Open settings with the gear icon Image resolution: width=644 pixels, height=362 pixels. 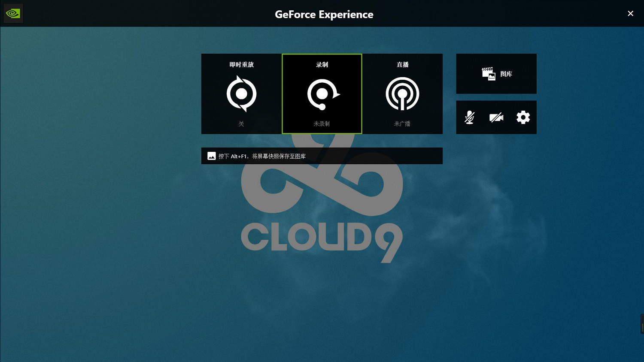coord(523,117)
